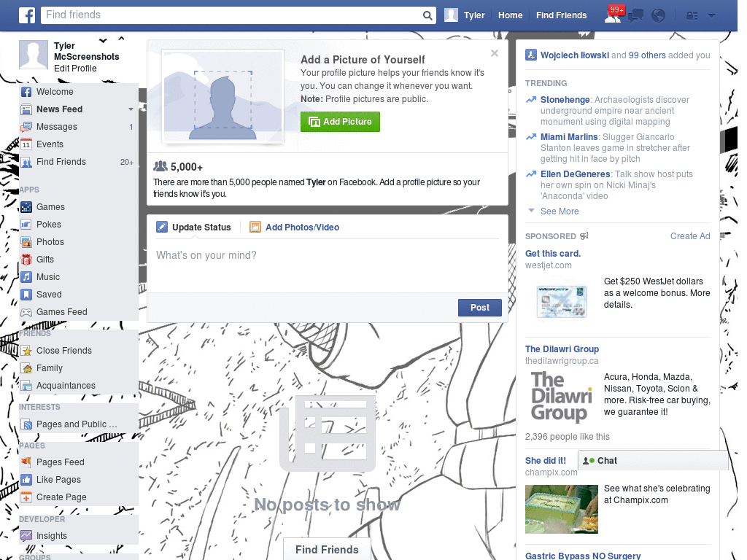Click Find Friends icon in sidebar
Screen dimensions: 747x560
coord(26,162)
